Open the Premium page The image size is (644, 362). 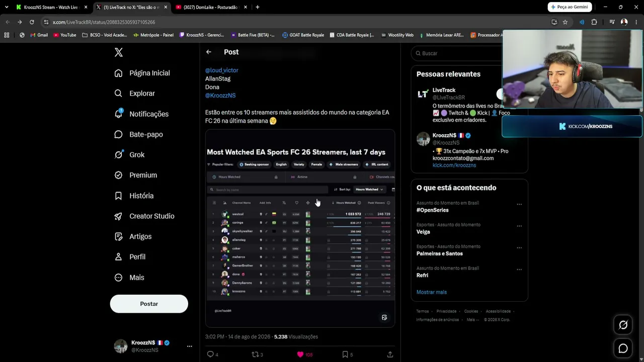coord(135,175)
